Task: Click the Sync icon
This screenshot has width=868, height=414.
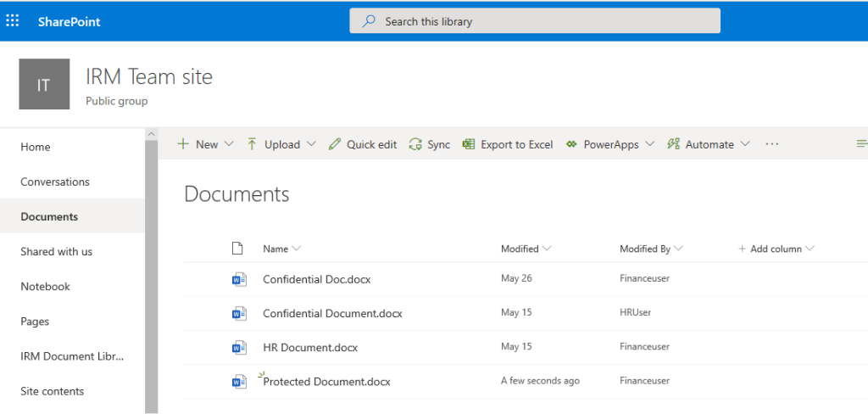Action: tap(415, 144)
